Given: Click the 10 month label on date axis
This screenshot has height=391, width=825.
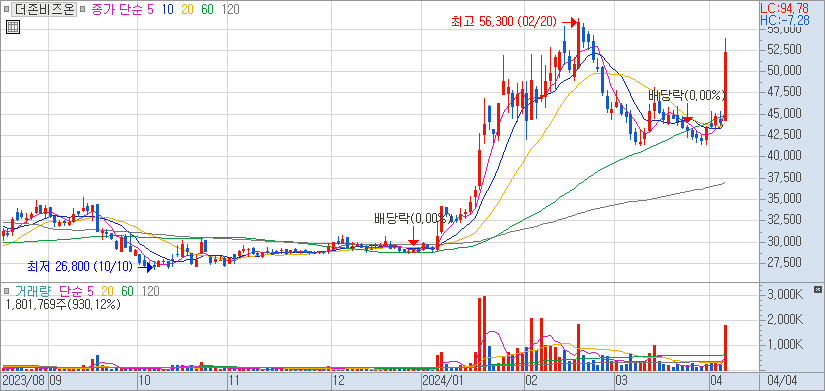Looking at the screenshot, I should click(145, 379).
